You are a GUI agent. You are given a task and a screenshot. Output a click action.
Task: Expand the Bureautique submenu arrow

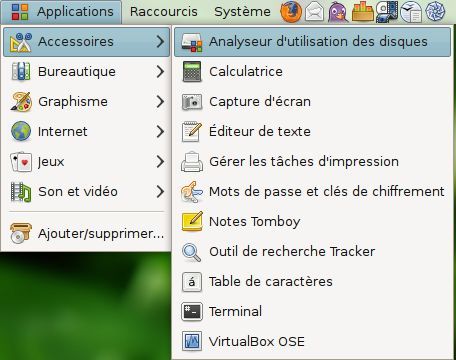point(160,72)
